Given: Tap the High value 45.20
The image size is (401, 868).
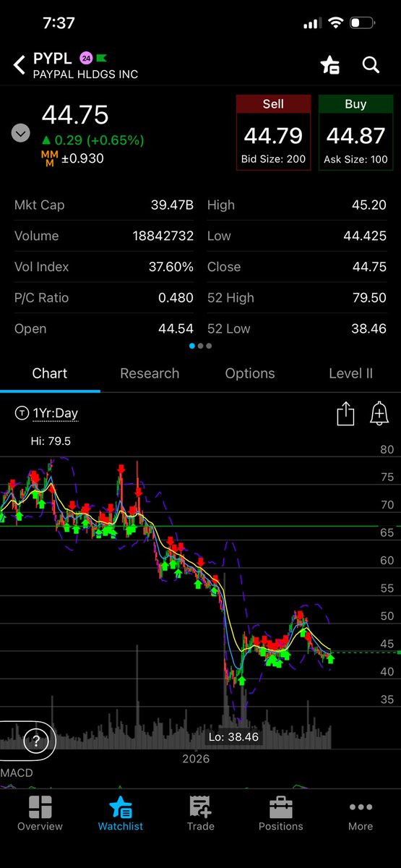Looking at the screenshot, I should [x=369, y=205].
